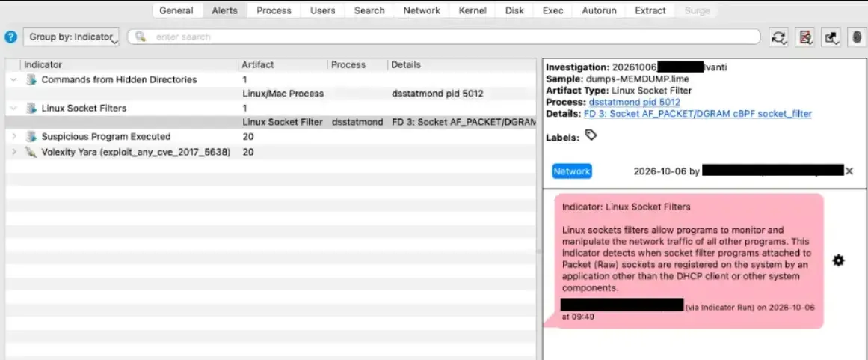This screenshot has height=360, width=868.
Task: Expand the Suspicious Program Executed group
Action: pyautogui.click(x=13, y=137)
